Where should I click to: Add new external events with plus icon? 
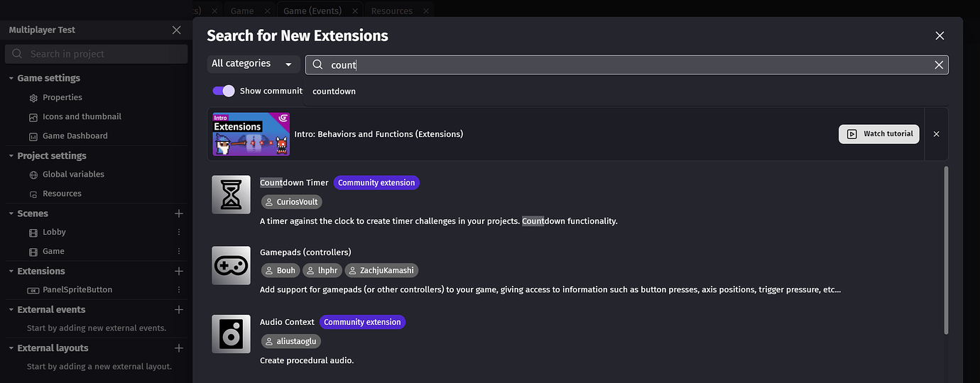(x=179, y=310)
